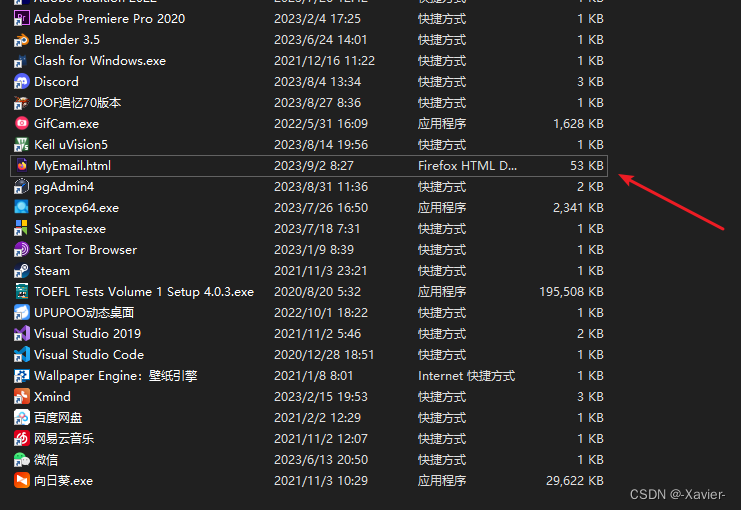Viewport: 741px width, 510px height.
Task: Select the GifCam.exe camera icon
Action: click(21, 124)
